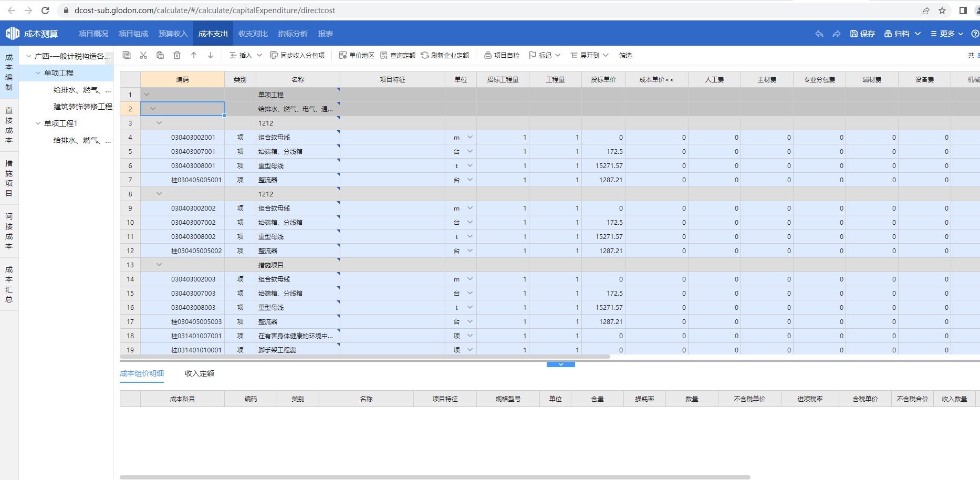Screen dimensions: 980x480
Task: Open unit dropdown for row 4 组合软母线
Action: point(470,137)
